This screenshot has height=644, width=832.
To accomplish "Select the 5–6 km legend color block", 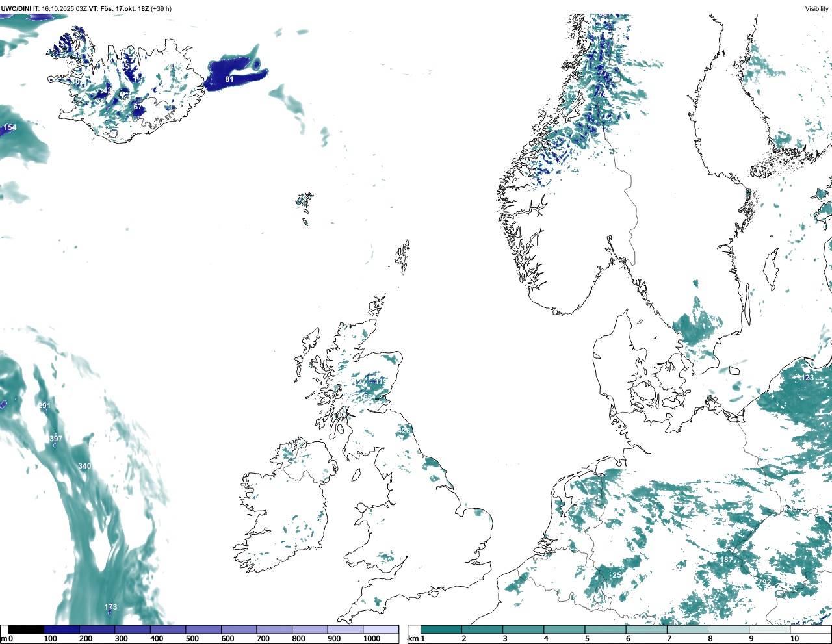I will (606, 630).
